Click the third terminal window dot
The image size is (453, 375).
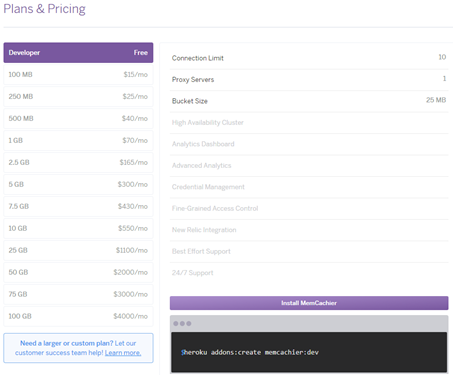[x=189, y=323]
